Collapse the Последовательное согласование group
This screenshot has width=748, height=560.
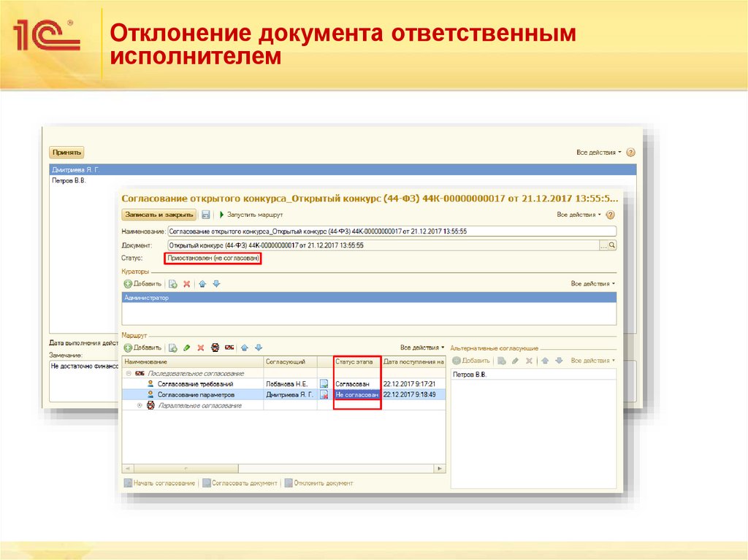pyautogui.click(x=128, y=372)
